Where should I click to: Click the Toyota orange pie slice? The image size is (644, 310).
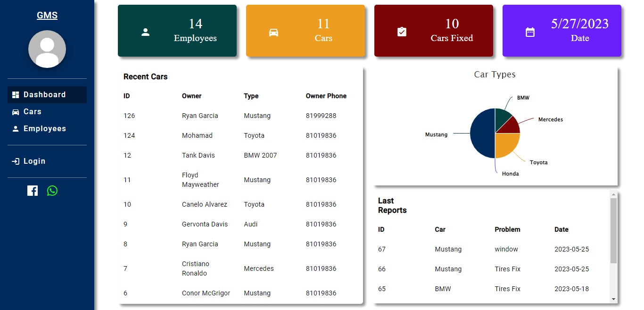(506, 144)
